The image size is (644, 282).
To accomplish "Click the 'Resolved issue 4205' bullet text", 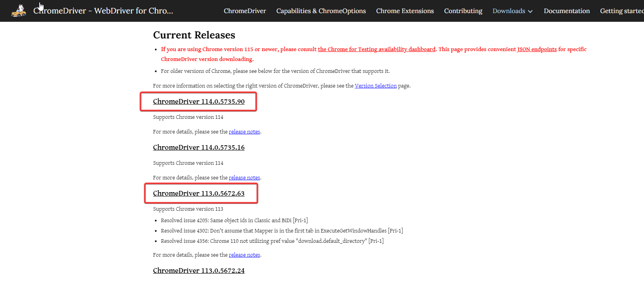I will point(234,220).
